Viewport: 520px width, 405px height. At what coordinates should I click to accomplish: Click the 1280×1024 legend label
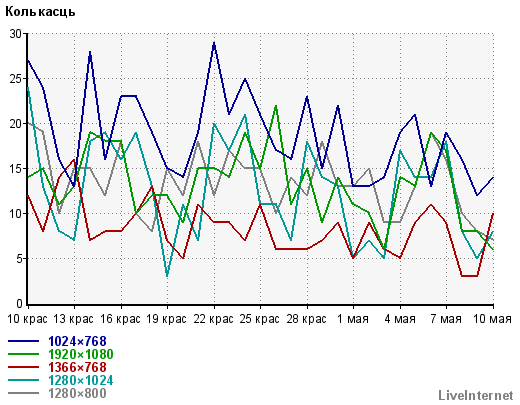pos(81,380)
